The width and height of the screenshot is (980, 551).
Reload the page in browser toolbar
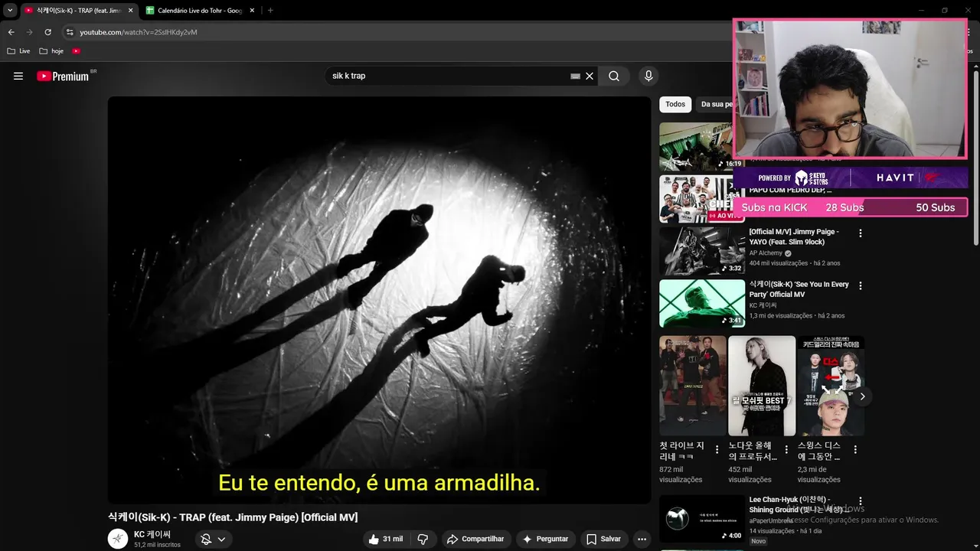tap(47, 32)
